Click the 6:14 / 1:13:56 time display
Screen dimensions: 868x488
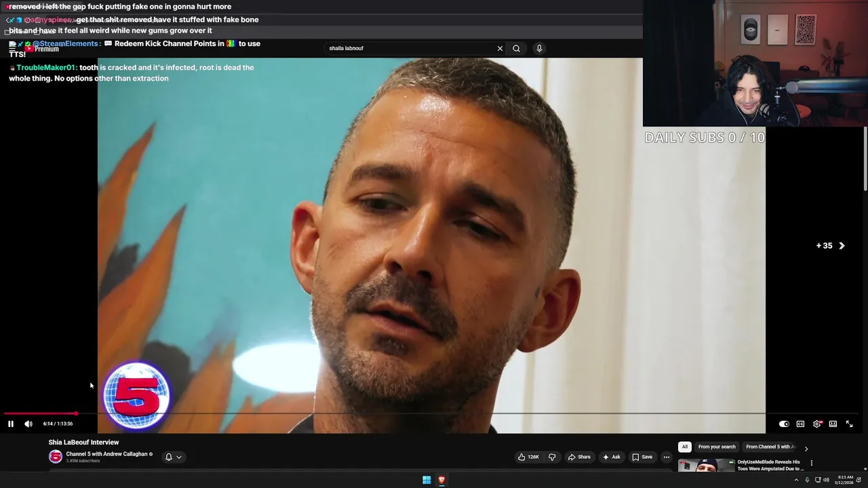click(58, 424)
